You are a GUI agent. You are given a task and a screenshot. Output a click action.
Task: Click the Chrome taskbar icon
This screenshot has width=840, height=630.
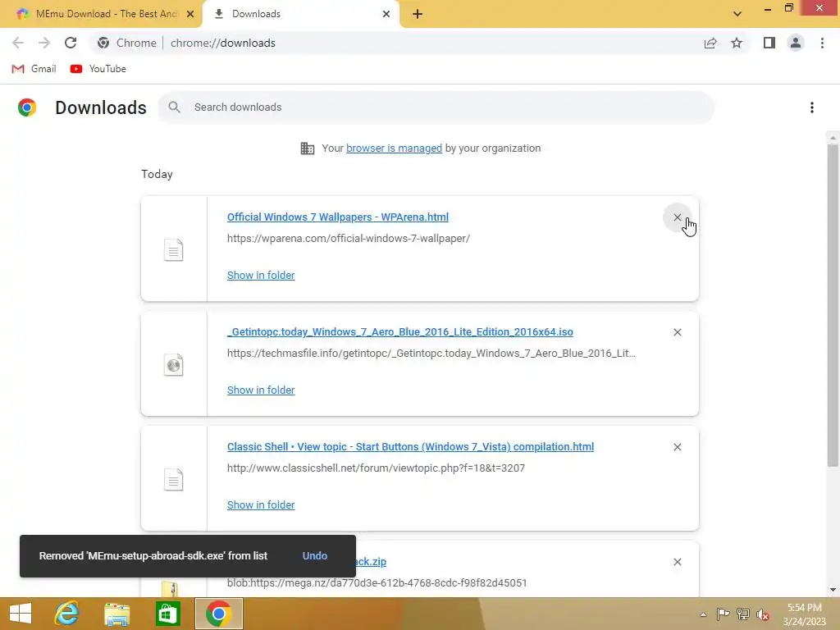[218, 614]
